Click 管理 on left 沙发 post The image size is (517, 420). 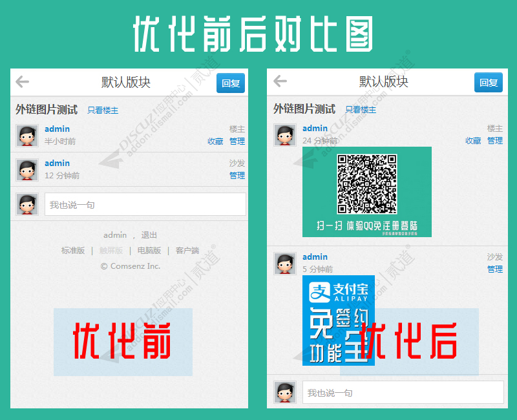(x=237, y=176)
